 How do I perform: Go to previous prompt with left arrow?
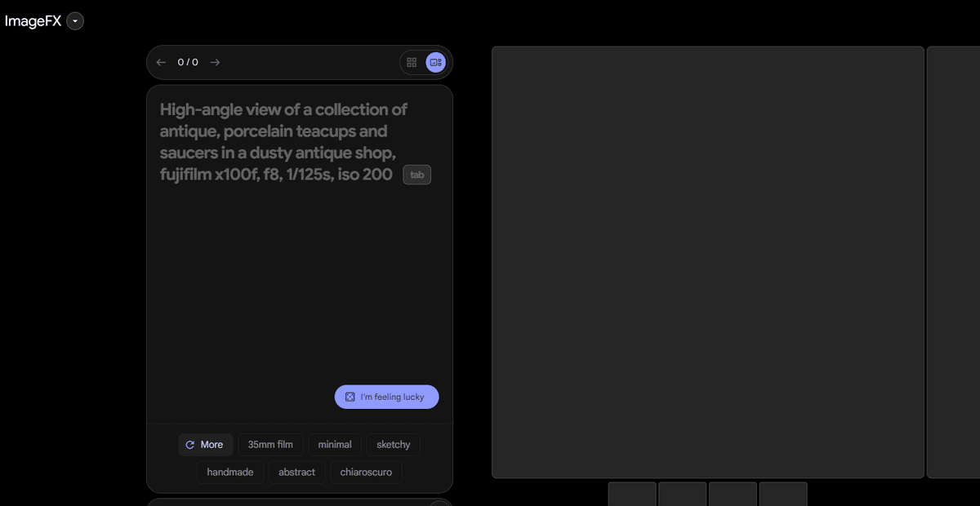tap(161, 62)
